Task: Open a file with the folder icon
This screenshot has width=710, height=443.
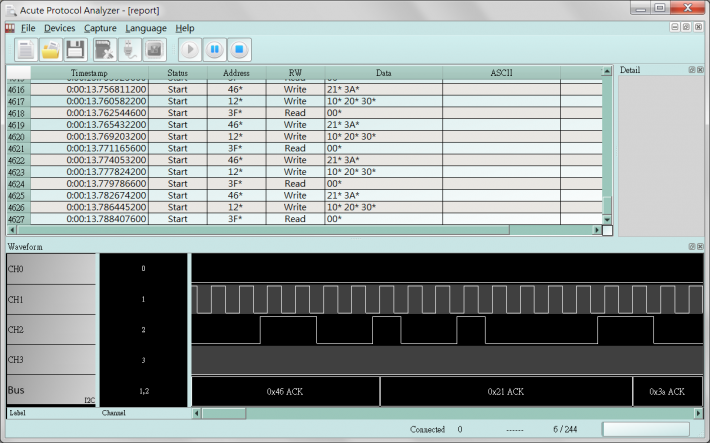Action: 50,49
